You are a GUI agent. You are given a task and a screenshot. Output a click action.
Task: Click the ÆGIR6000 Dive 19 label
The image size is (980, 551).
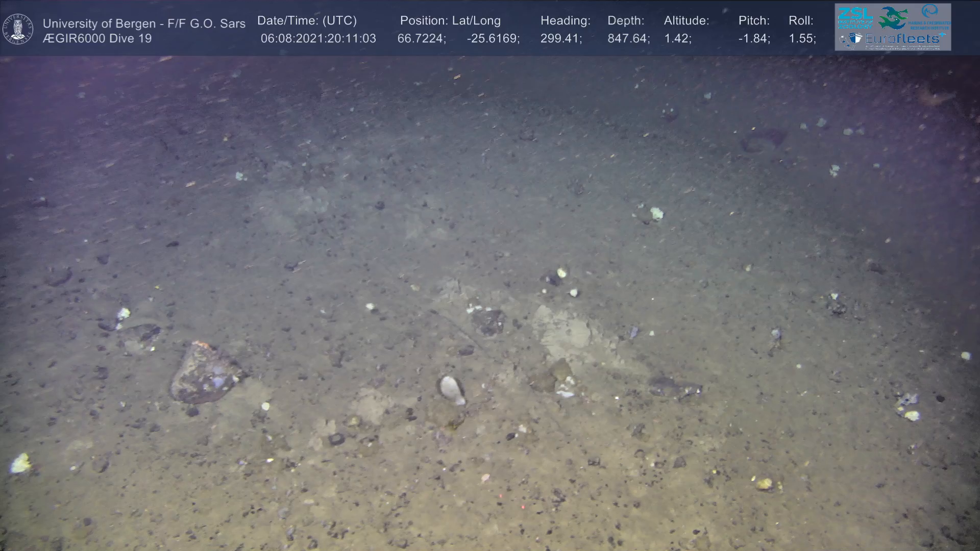pos(97,39)
